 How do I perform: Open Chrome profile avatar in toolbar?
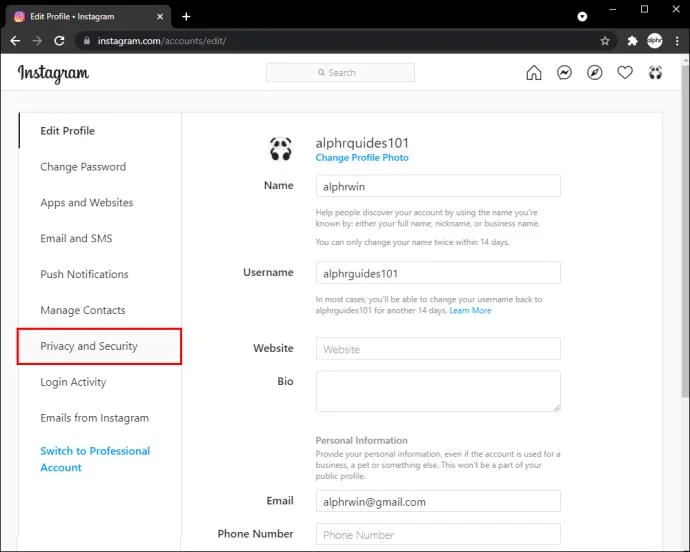(655, 41)
